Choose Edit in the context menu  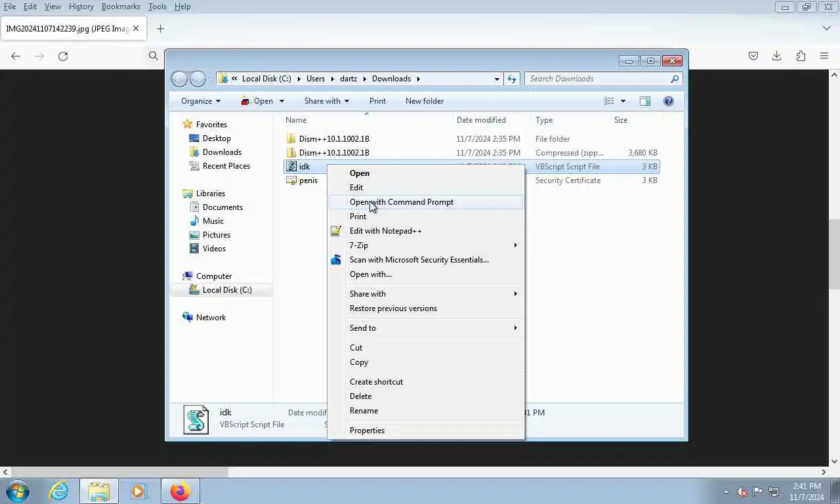[426, 188]
